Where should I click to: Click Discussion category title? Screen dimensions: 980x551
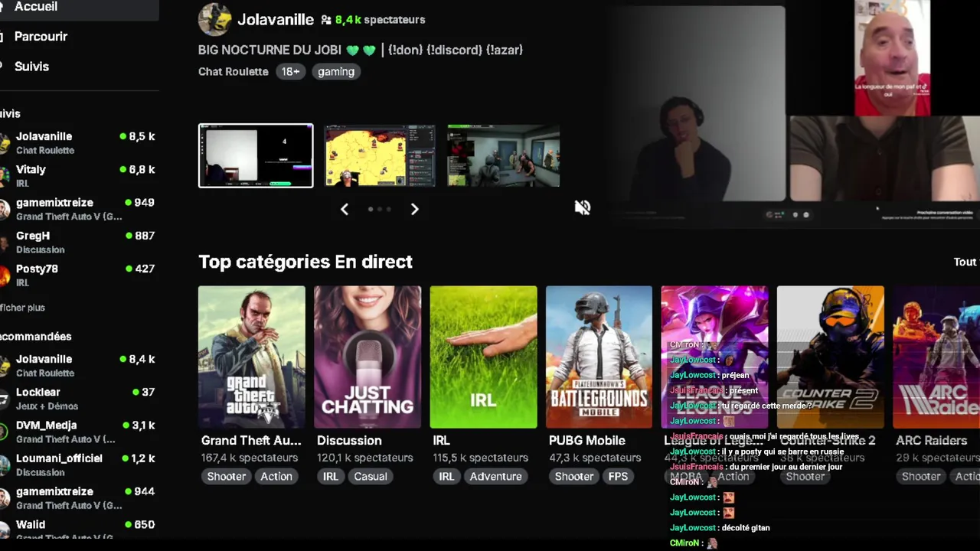point(349,441)
